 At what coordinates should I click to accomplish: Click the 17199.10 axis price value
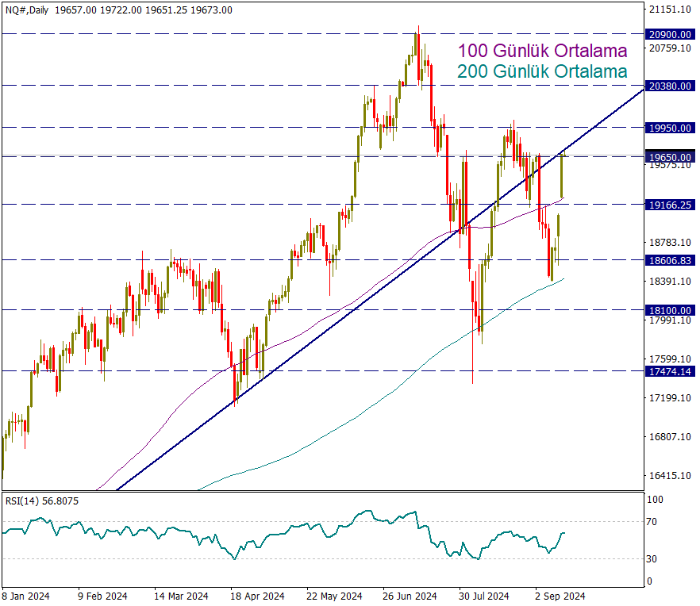(670, 397)
